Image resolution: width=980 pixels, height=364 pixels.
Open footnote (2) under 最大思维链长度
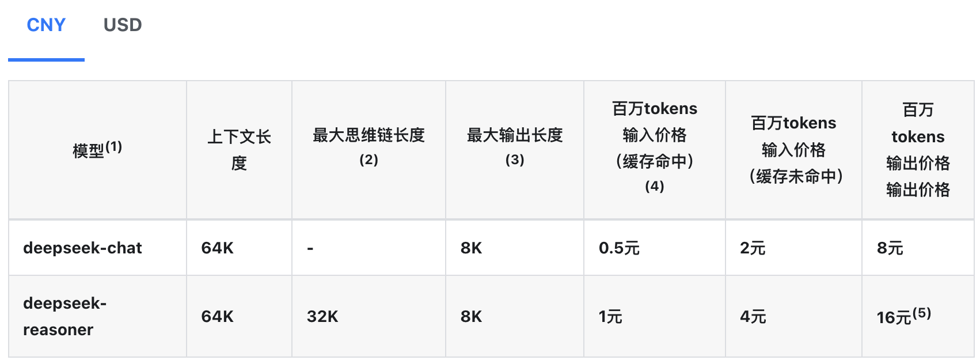[369, 160]
